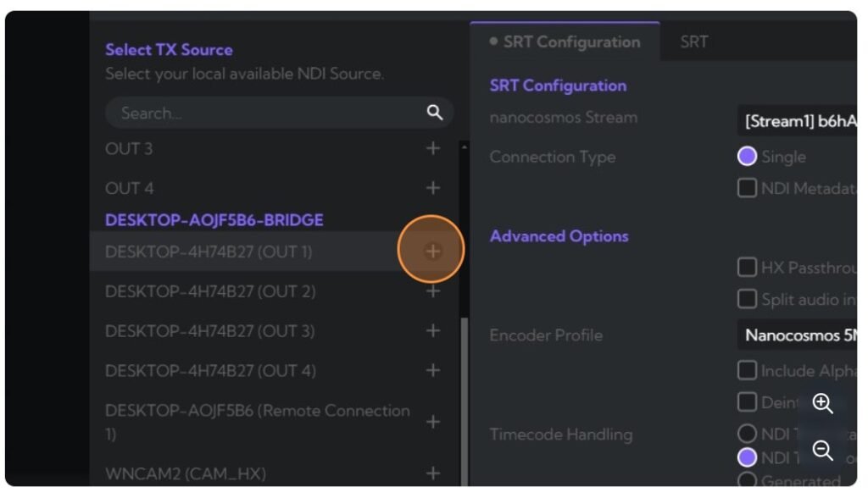Enable the Include Alpha checkbox

point(747,370)
